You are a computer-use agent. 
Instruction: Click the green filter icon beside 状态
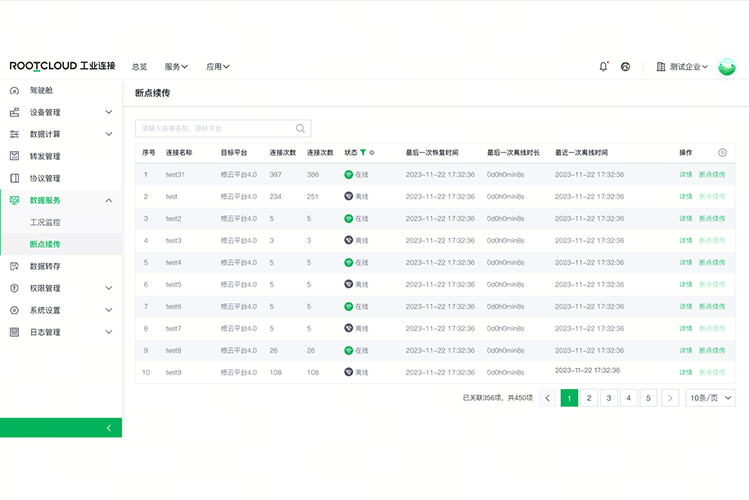[x=363, y=153]
